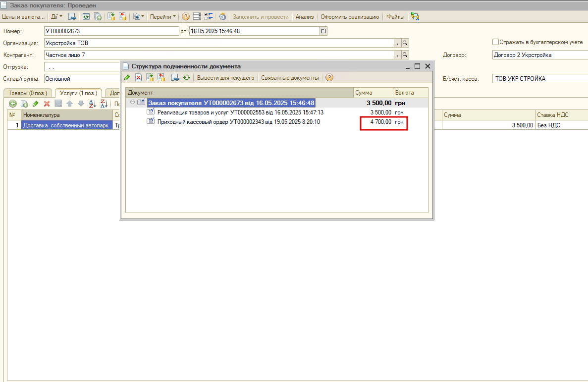Click 'Связанные документы' in structure dialog

coord(290,78)
